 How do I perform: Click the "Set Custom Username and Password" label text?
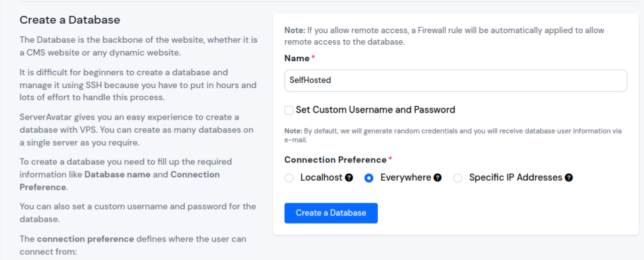coord(375,110)
